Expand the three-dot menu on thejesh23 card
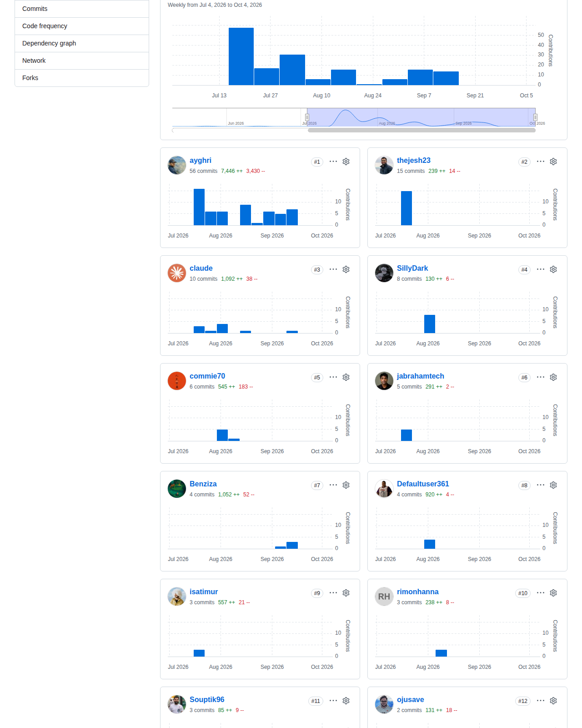The width and height of the screenshot is (582, 728). (x=541, y=162)
